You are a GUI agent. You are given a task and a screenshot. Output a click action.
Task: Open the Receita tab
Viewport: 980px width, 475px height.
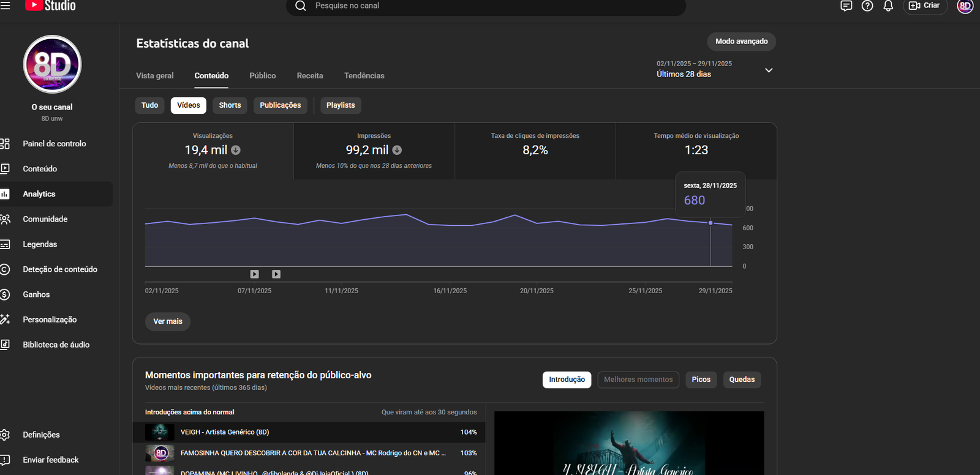[x=310, y=76]
